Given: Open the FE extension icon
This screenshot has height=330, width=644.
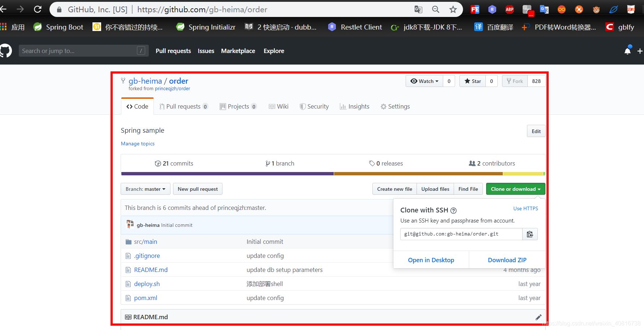Looking at the screenshot, I should (x=475, y=9).
